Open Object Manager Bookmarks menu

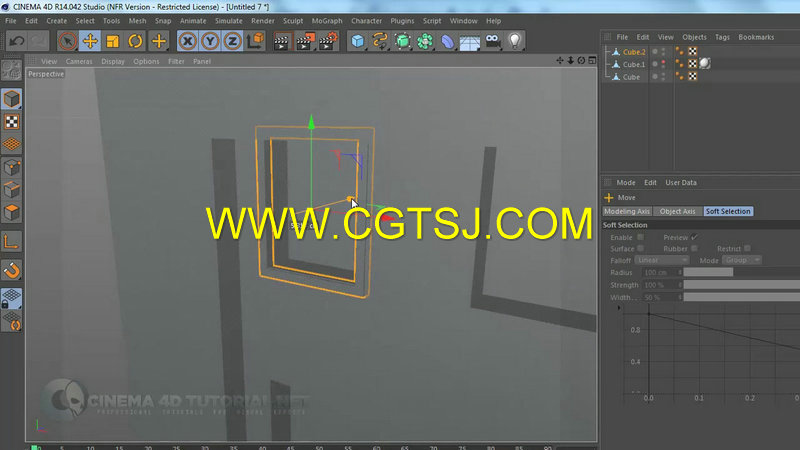click(756, 37)
